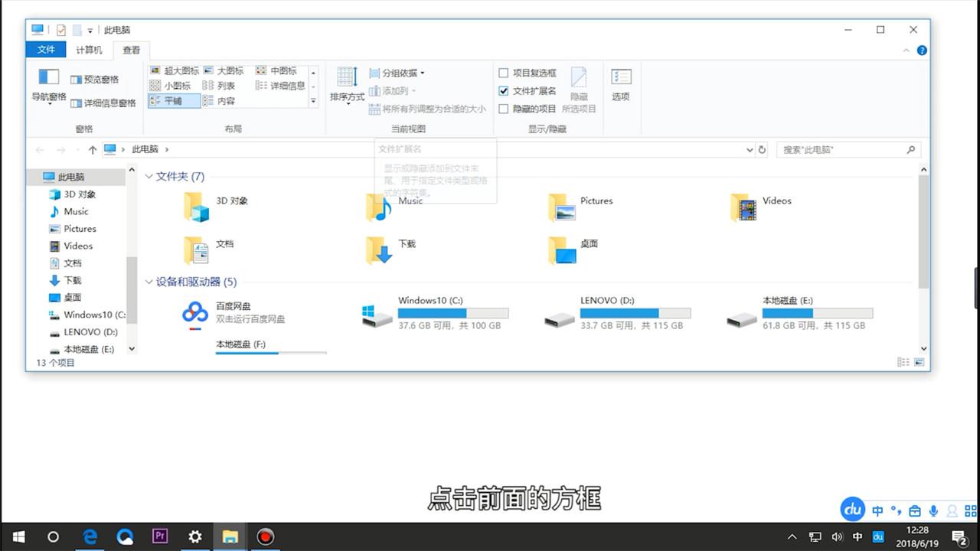The image size is (980, 551).
Task: Open the 分组依据 group-by dropdown
Action: tap(397, 73)
